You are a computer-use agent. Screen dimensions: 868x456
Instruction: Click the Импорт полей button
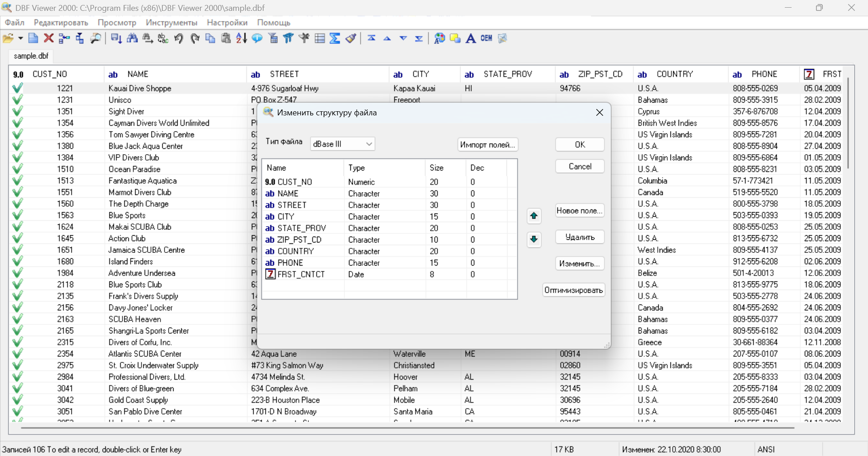pos(487,145)
